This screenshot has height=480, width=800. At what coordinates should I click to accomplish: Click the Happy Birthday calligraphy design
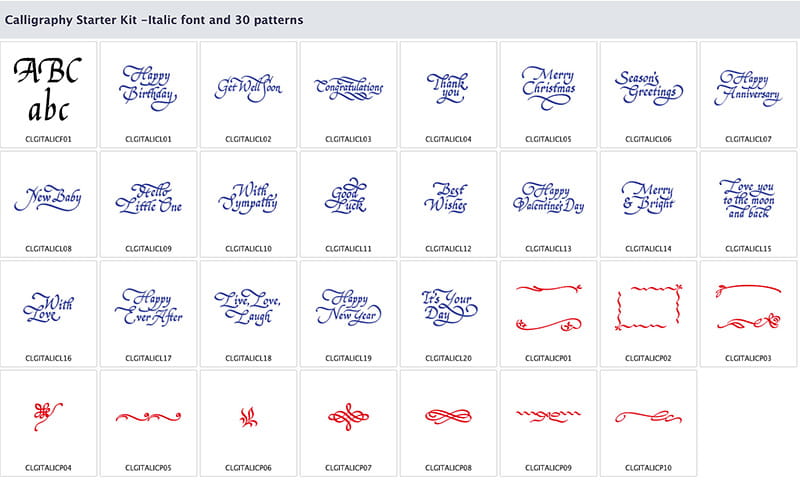point(148,87)
